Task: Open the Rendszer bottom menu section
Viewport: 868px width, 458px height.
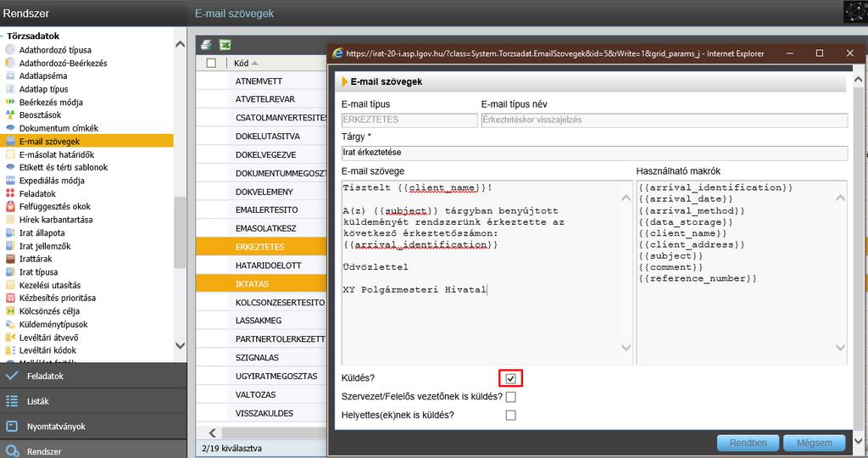Action: [93, 450]
